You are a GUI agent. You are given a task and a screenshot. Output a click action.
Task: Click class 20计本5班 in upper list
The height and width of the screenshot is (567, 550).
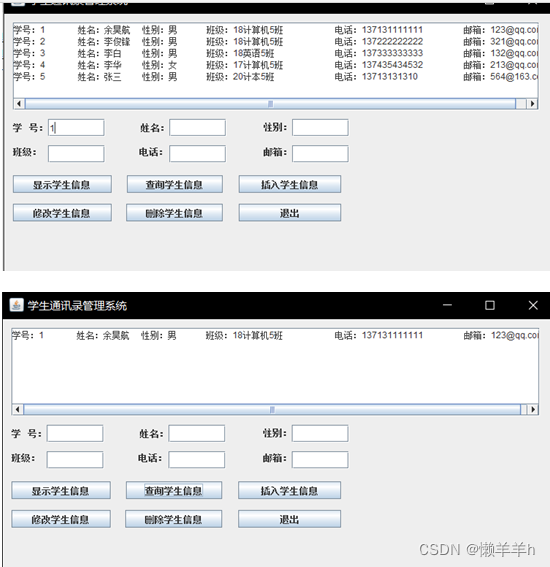(x=253, y=77)
